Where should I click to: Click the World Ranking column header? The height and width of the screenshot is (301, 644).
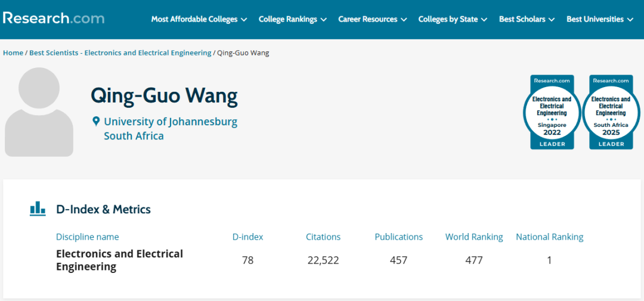click(x=474, y=237)
